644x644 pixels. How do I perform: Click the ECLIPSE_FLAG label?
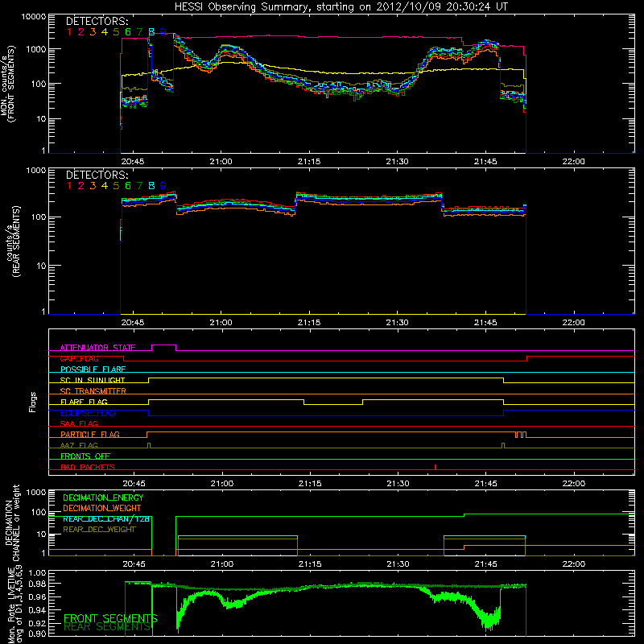point(88,413)
